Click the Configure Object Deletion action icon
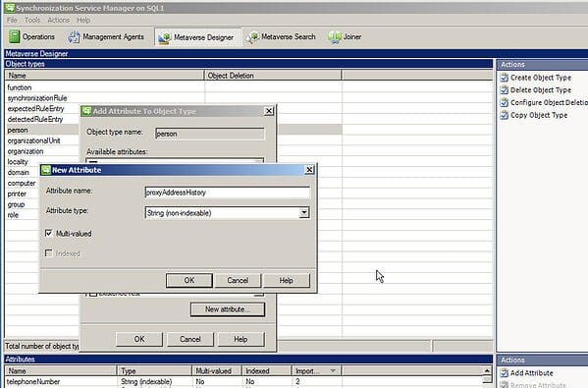This screenshot has height=388, width=588. click(505, 102)
